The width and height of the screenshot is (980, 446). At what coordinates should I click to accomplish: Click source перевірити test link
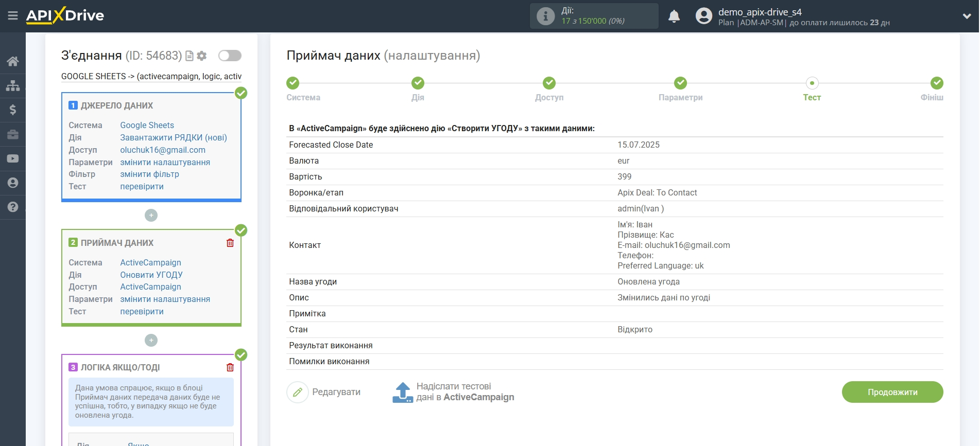pos(142,186)
